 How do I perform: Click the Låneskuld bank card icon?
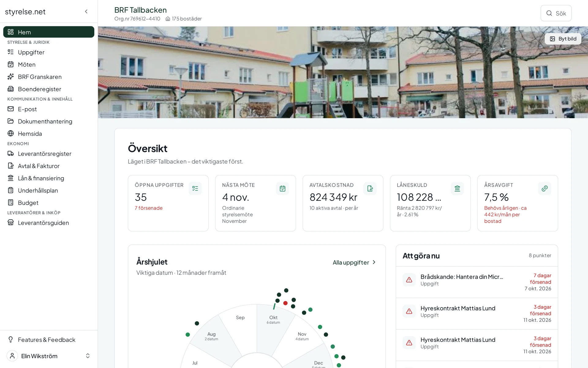pos(457,188)
